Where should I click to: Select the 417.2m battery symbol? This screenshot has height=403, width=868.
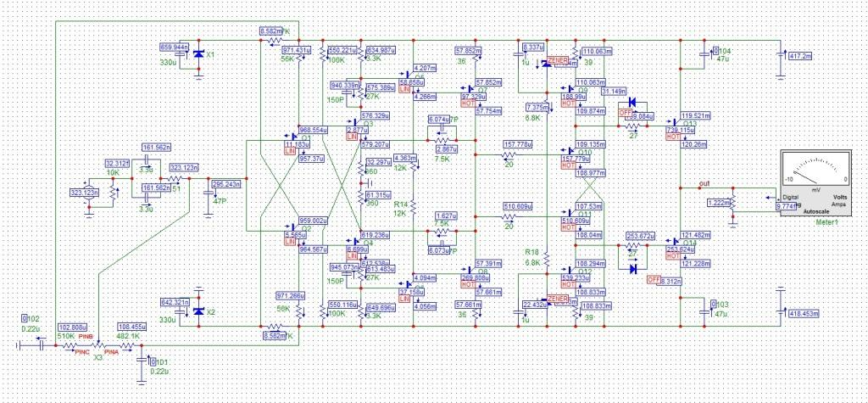tap(780, 55)
